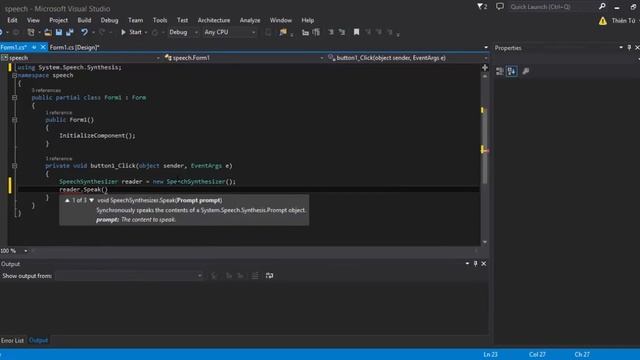Close the Form1.cs tab

pyautogui.click(x=43, y=47)
